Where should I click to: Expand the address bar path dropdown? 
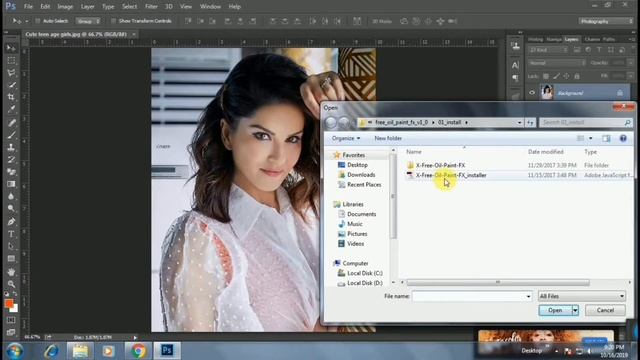tap(519, 122)
